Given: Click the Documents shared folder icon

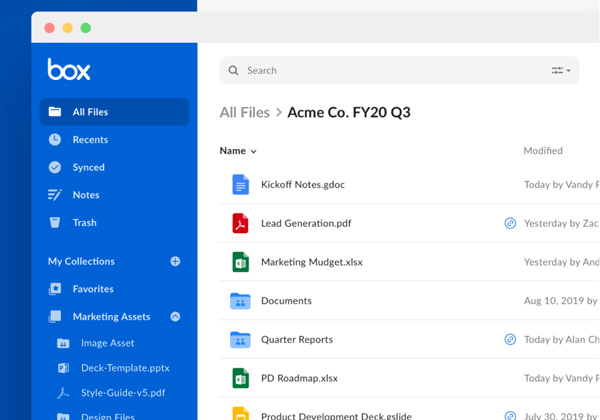Looking at the screenshot, I should (240, 301).
